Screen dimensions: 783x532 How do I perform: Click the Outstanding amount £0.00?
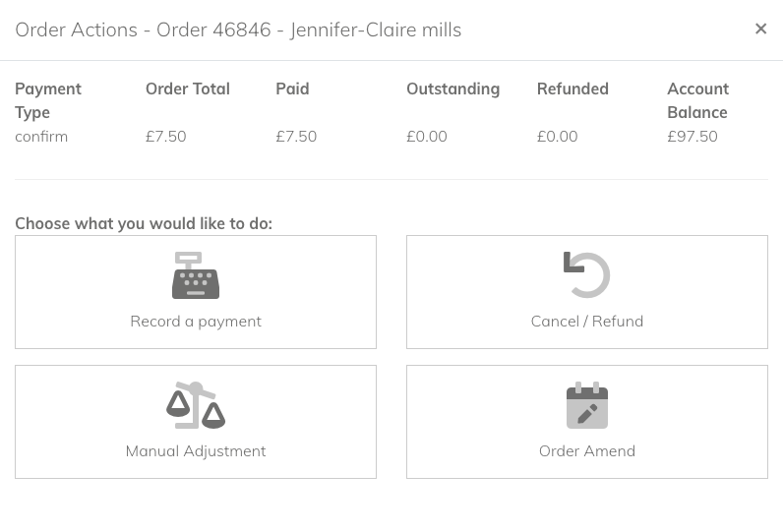tap(427, 137)
